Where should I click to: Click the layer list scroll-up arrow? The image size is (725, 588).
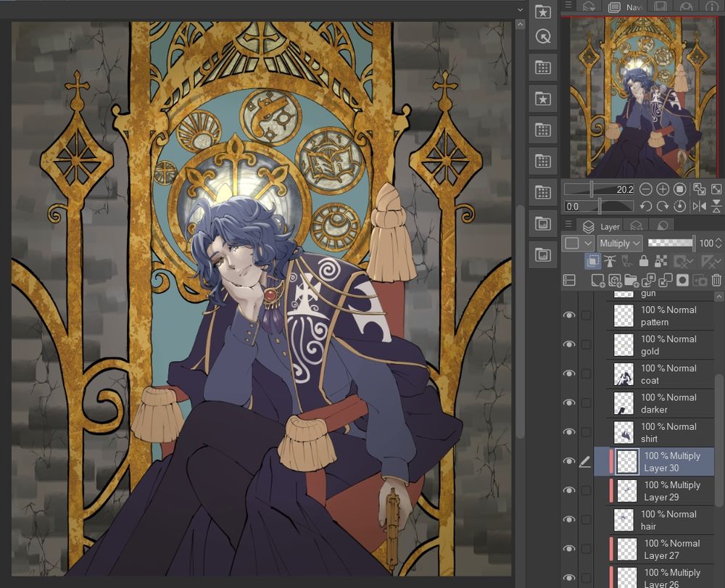point(718,296)
